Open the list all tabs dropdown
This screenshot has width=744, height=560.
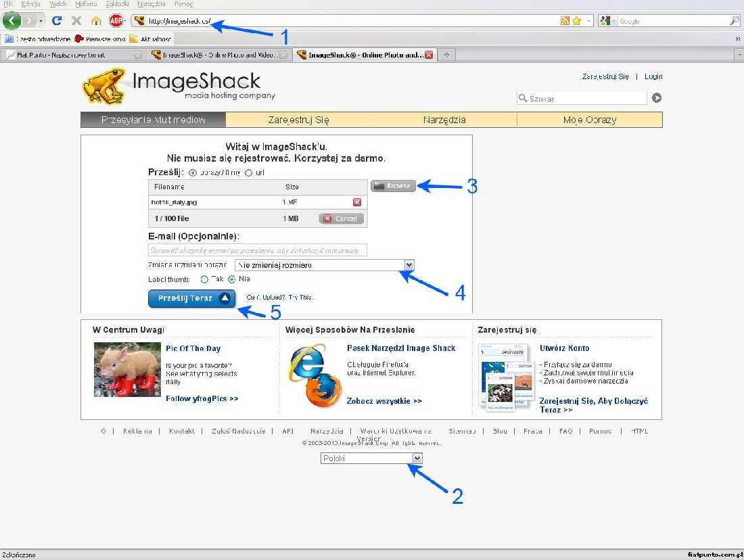740,55
